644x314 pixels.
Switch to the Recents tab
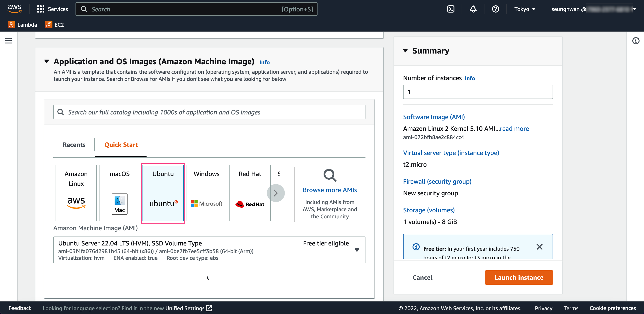point(74,145)
